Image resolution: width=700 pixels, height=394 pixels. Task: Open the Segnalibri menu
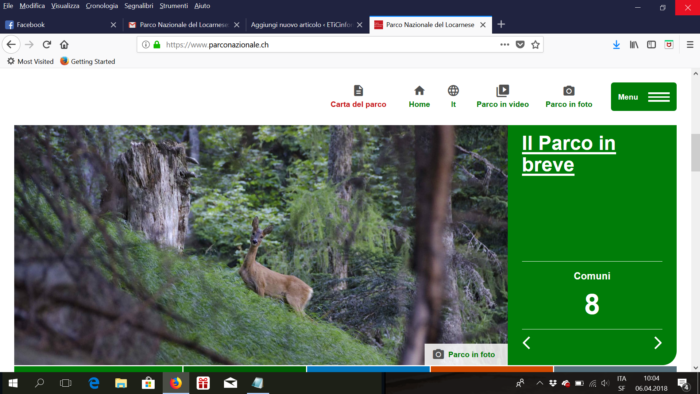138,6
